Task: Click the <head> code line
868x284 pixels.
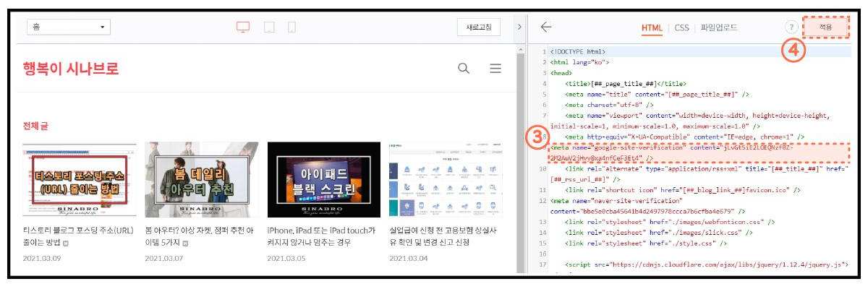Action: [x=561, y=73]
